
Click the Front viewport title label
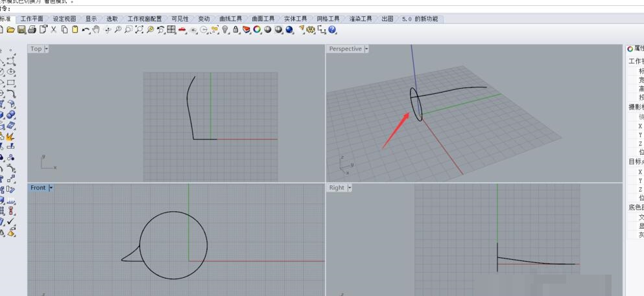38,188
